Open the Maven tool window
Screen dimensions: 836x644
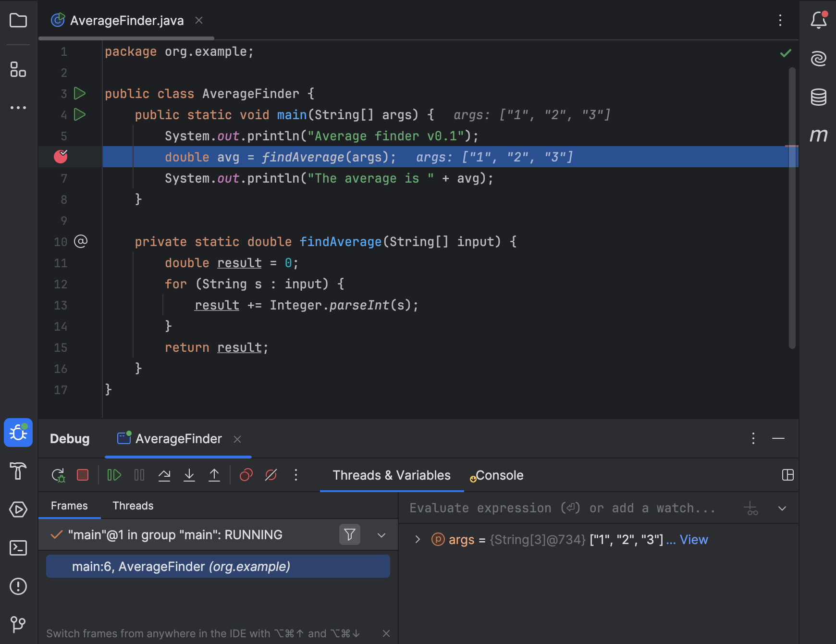[819, 136]
